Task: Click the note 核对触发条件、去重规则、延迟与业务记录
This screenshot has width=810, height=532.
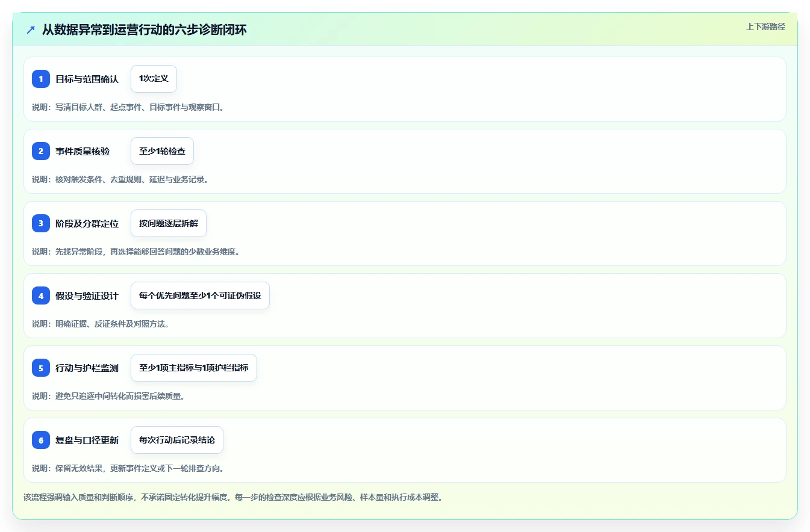Action: tap(120, 179)
